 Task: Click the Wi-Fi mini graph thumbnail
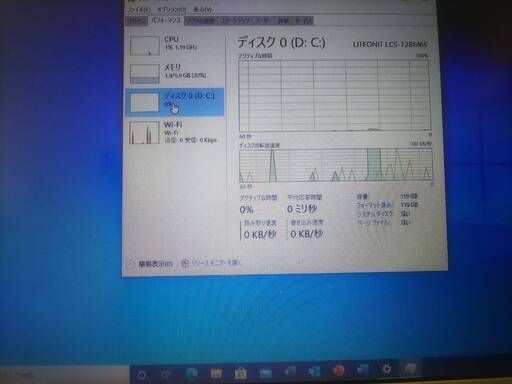click(x=144, y=132)
